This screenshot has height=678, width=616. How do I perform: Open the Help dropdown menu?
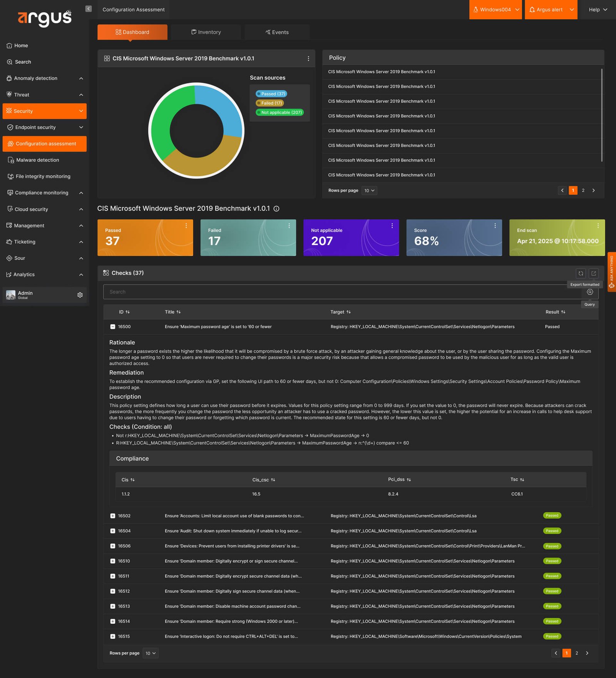pyautogui.click(x=598, y=10)
